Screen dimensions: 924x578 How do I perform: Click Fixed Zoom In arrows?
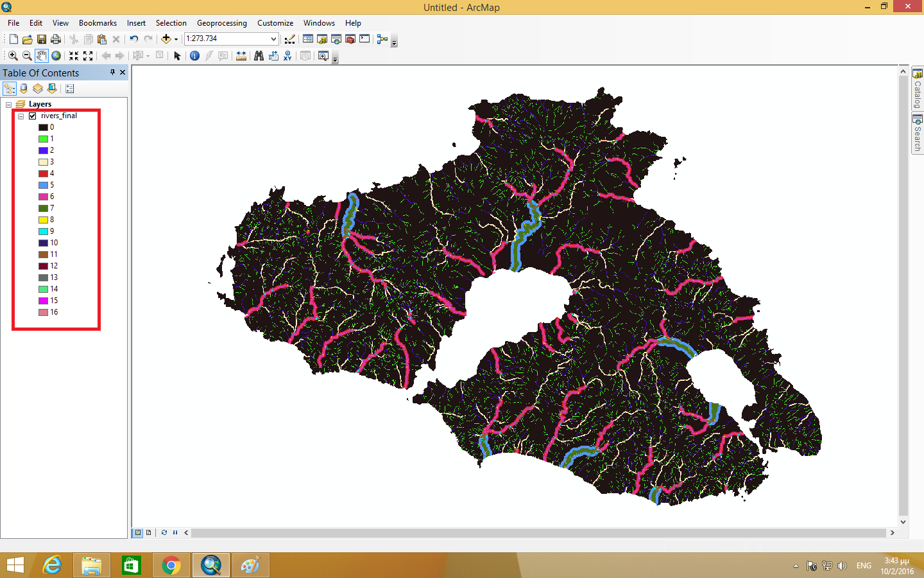pos(74,56)
